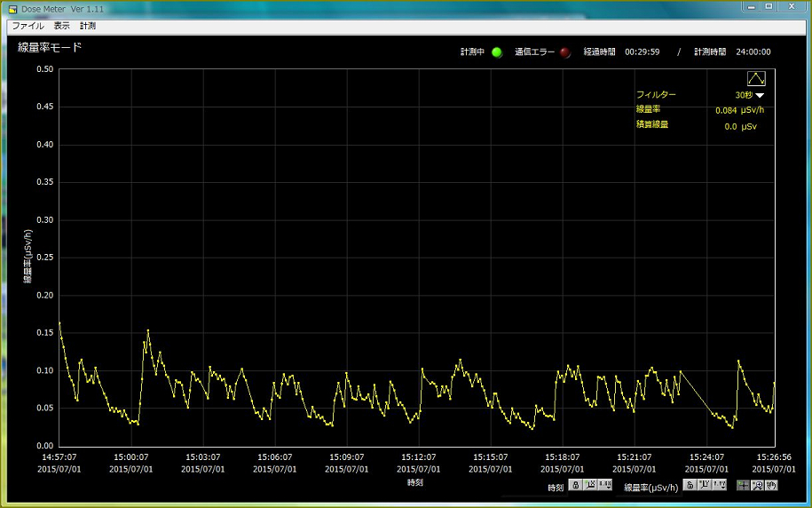Select the pan hand tool
The width and height of the screenshot is (812, 508).
click(x=772, y=485)
